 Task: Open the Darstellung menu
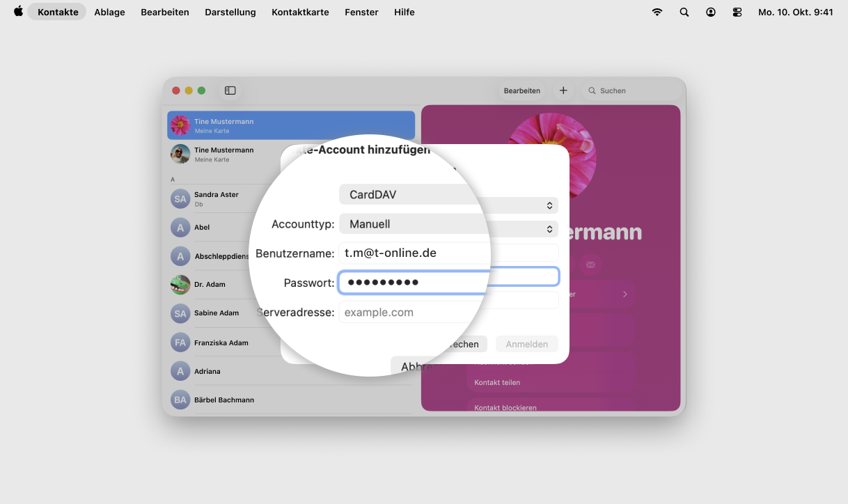pyautogui.click(x=230, y=12)
